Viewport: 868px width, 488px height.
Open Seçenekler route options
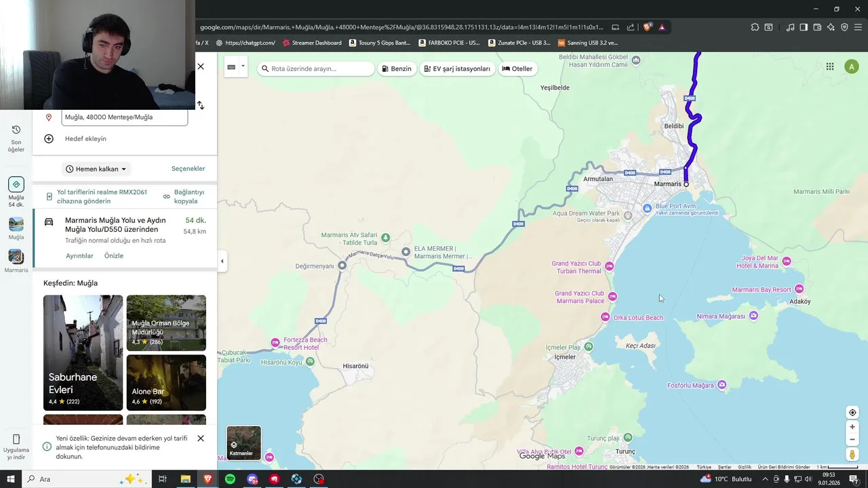[188, 169]
